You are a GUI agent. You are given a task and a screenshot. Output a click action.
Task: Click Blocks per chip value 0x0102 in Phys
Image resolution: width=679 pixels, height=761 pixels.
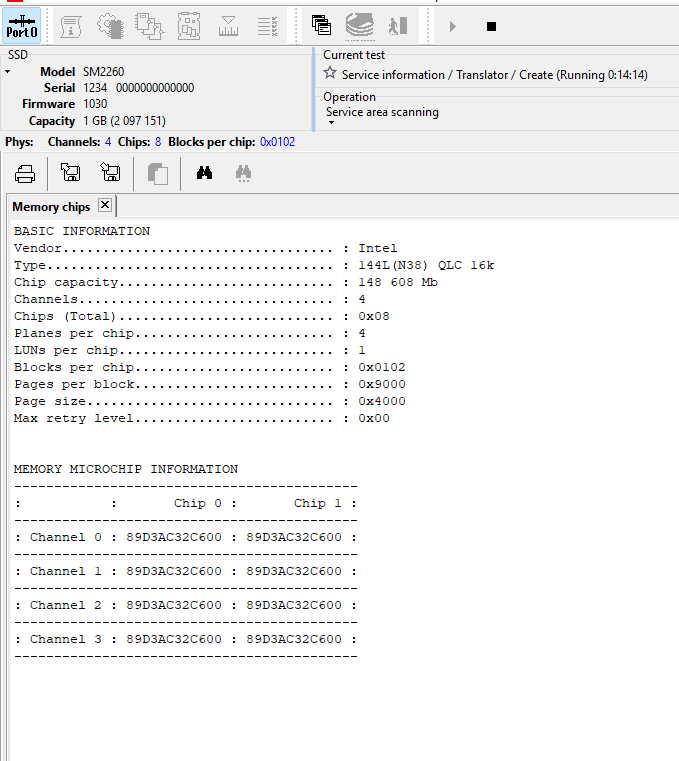pos(277,142)
